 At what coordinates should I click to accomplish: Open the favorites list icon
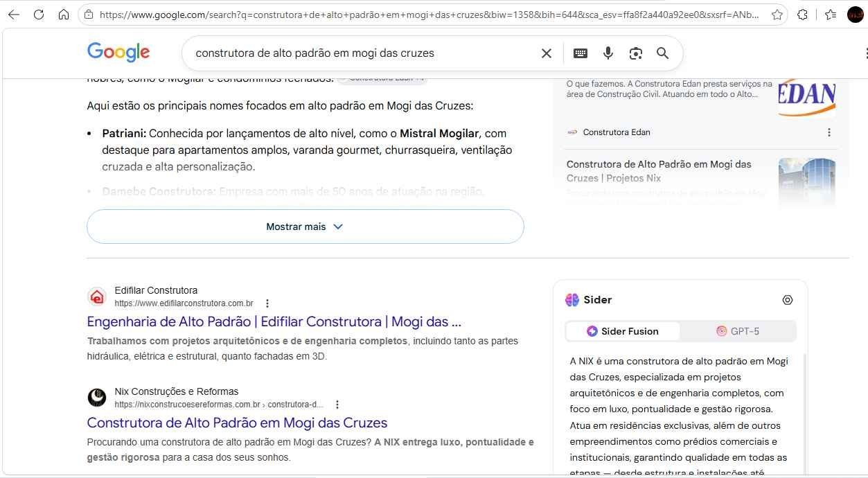click(x=831, y=15)
